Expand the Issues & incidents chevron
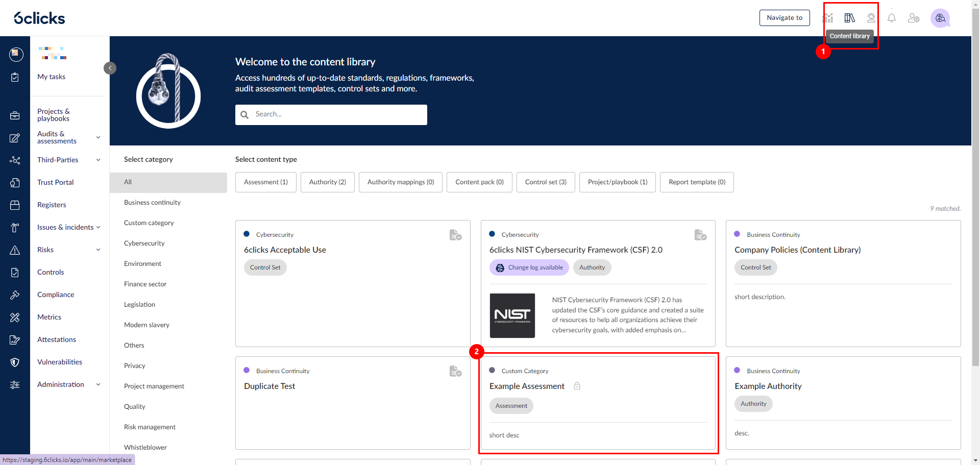The height and width of the screenshot is (465, 980). click(99, 227)
